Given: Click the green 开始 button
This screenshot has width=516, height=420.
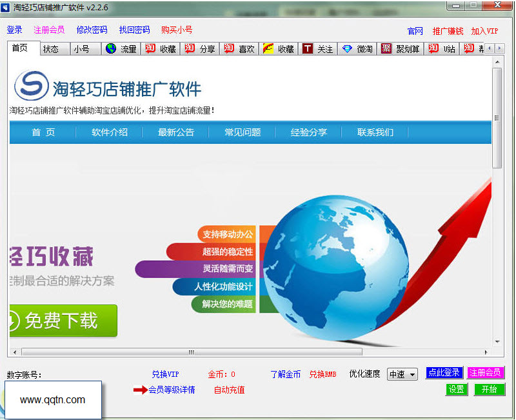Looking at the screenshot, I should [x=490, y=390].
